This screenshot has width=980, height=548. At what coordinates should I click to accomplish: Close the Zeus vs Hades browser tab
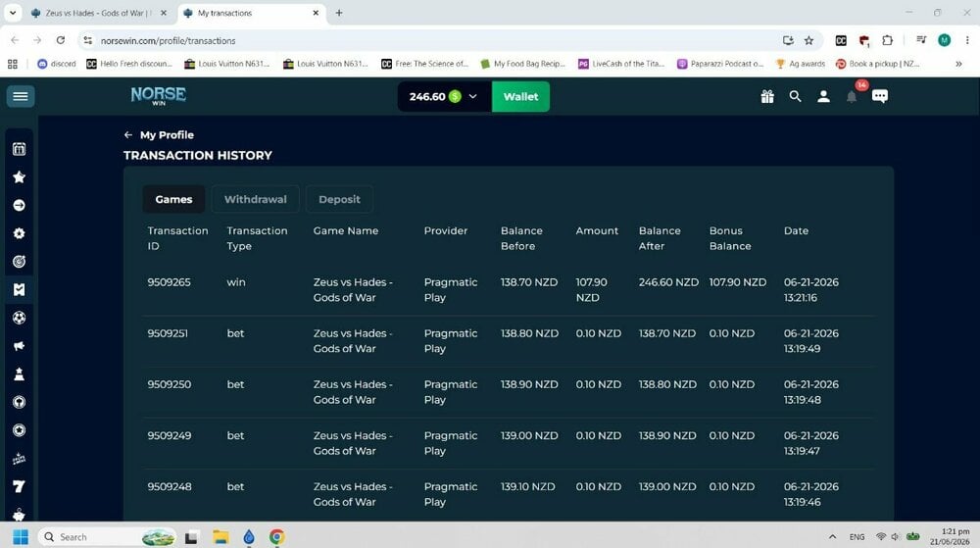(x=164, y=13)
